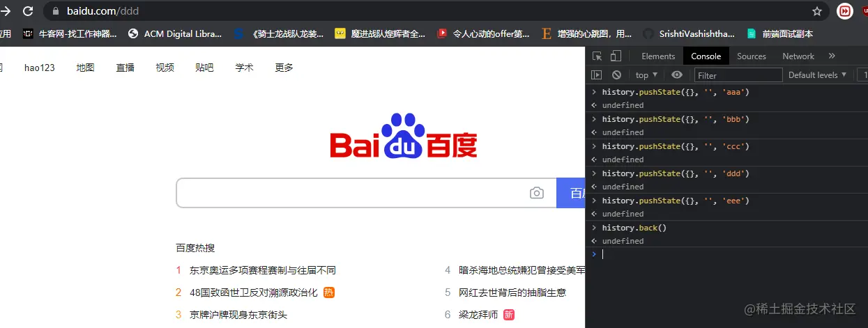
Task: Click the console Filter input
Action: pos(738,75)
